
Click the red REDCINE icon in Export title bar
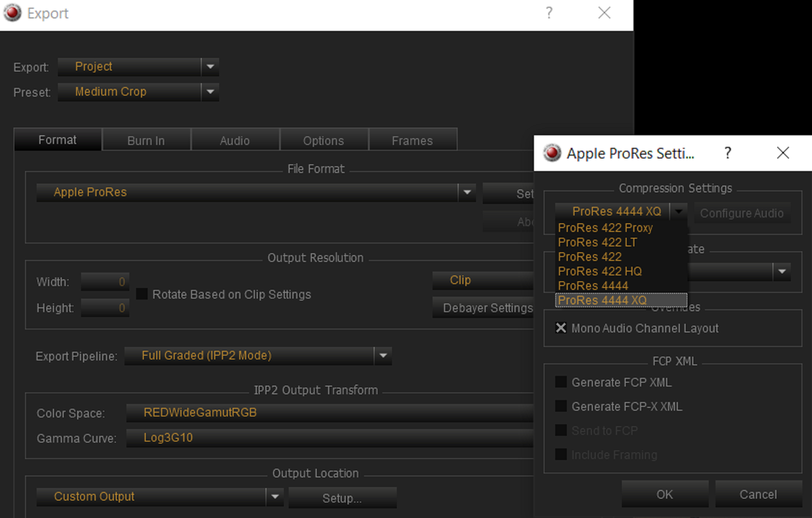[x=13, y=13]
